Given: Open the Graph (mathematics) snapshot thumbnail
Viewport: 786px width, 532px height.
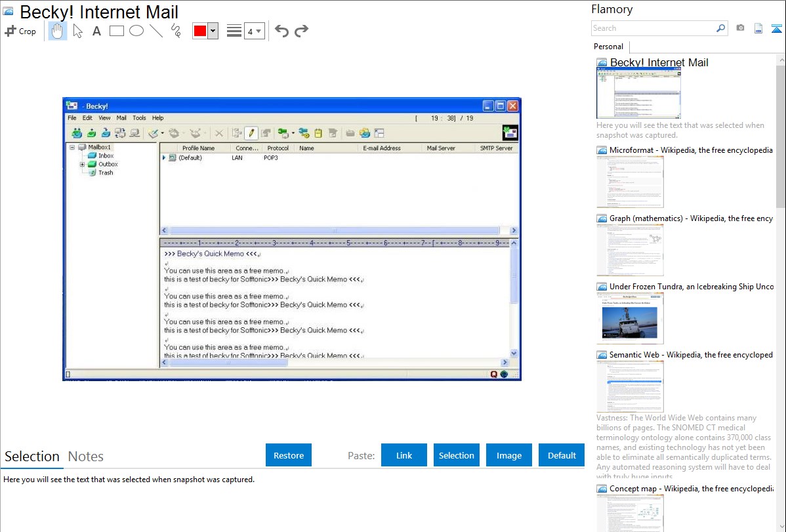Looking at the screenshot, I should [x=630, y=250].
